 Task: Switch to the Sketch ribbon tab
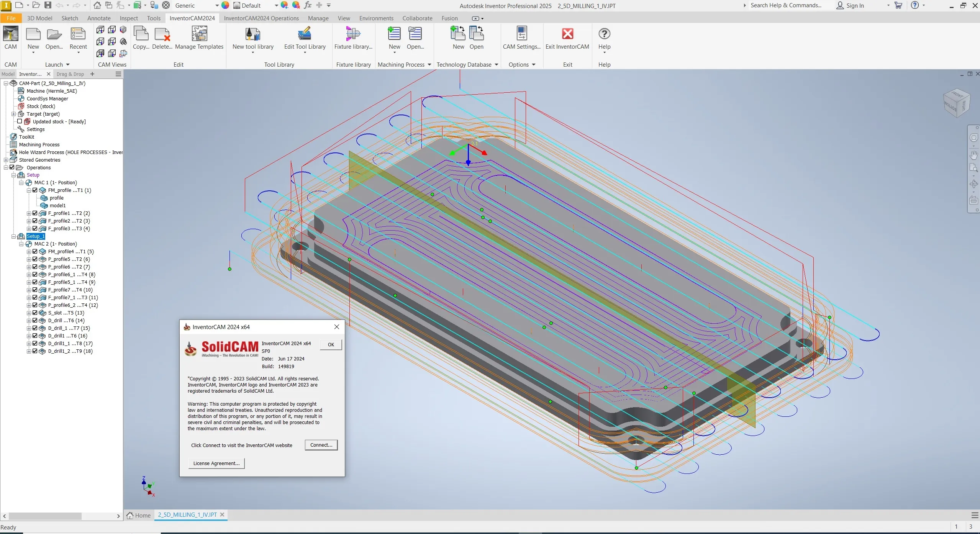[70, 18]
